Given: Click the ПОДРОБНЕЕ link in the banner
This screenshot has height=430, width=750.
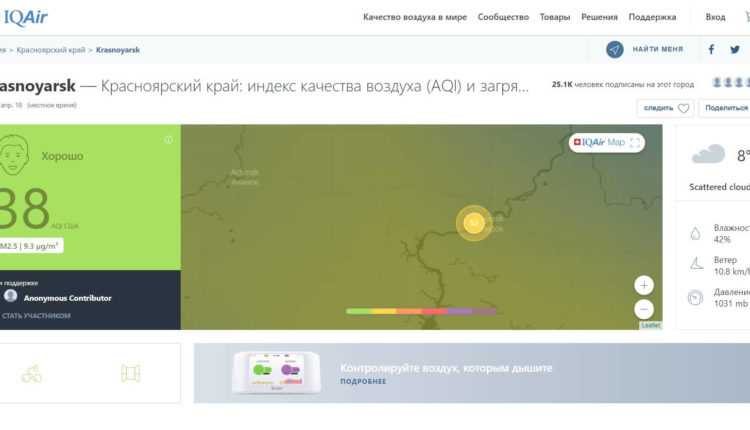Looking at the screenshot, I should coord(363,381).
